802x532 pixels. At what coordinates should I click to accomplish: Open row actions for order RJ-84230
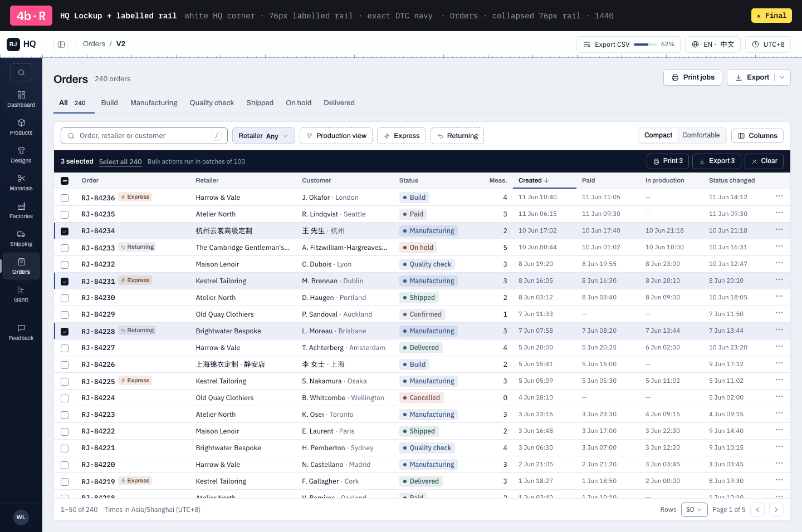coord(779,297)
